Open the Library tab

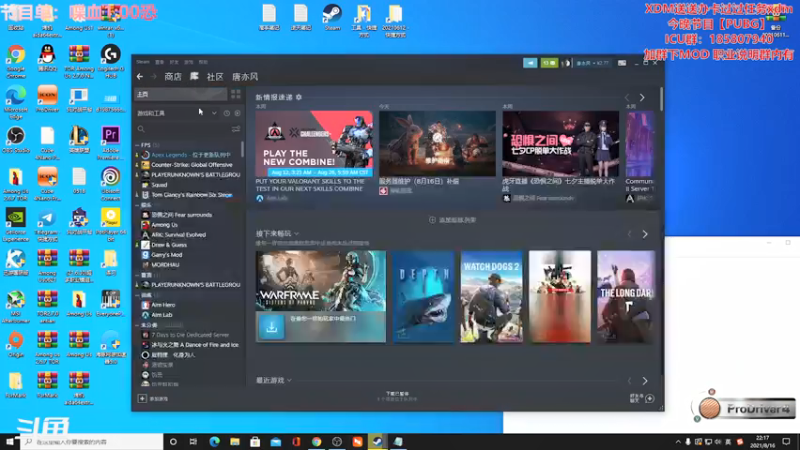pos(194,77)
